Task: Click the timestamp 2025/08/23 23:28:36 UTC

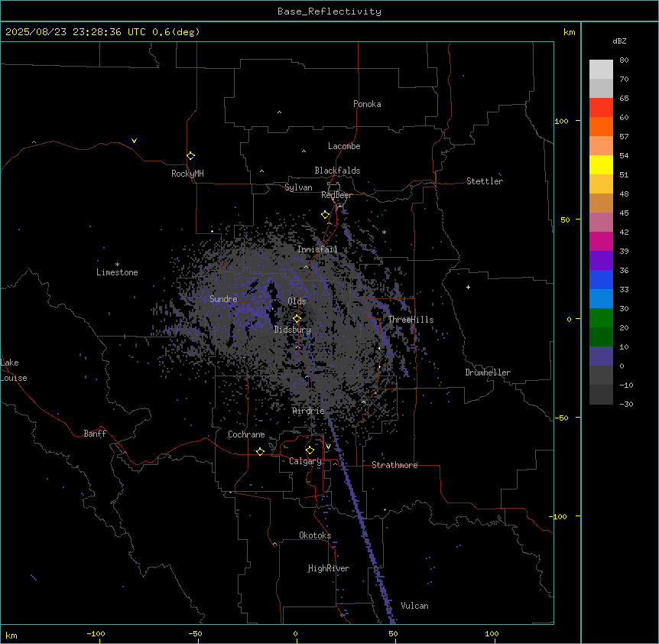Action: click(76, 32)
